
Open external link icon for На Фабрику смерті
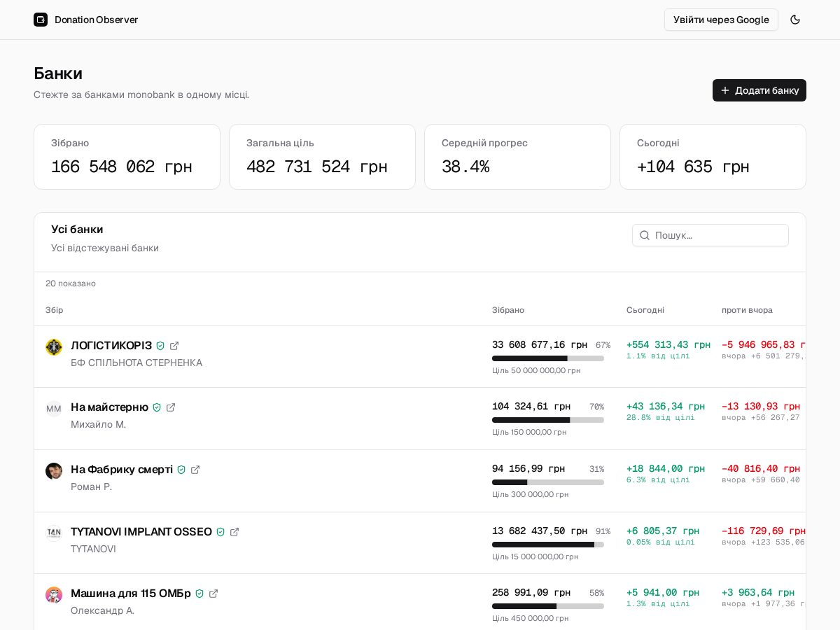click(195, 470)
